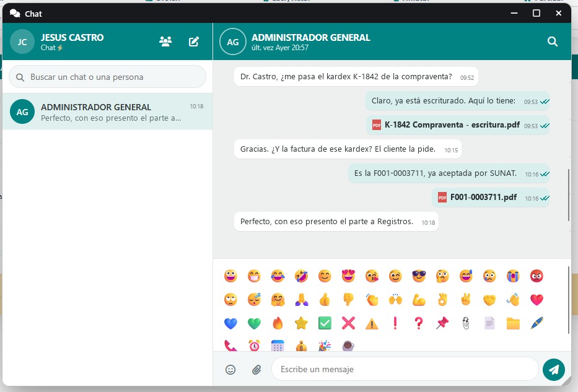The width and height of the screenshot is (578, 392).
Task: Click the AG avatar in the conversation header
Action: [x=232, y=42]
